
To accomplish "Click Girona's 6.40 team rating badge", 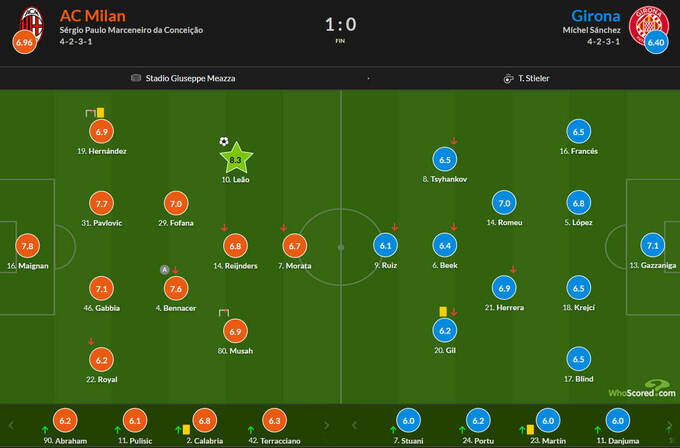I will [x=655, y=42].
